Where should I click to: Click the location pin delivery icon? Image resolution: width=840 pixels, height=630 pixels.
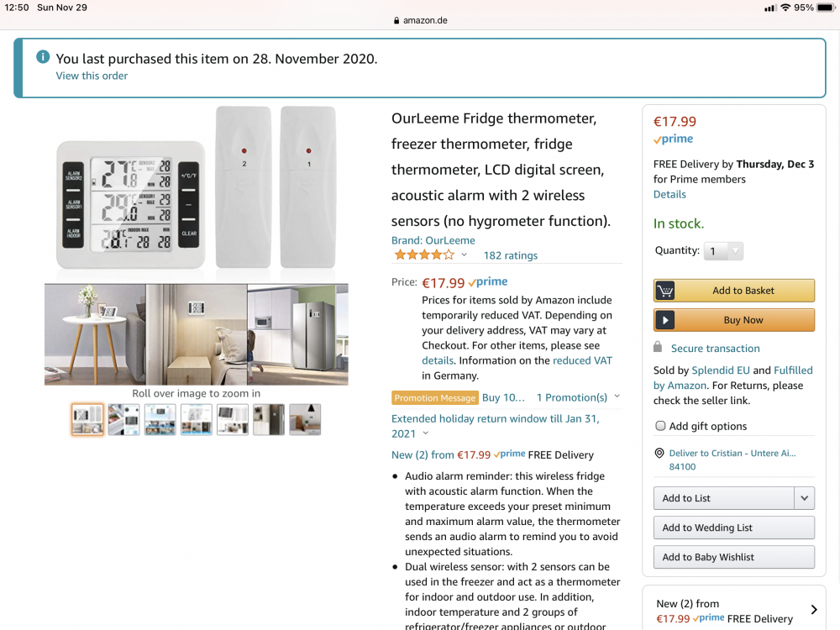(x=659, y=454)
